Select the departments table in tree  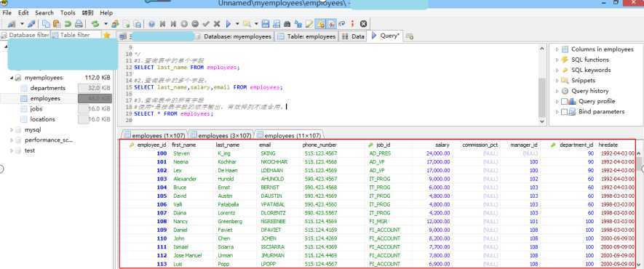point(47,88)
